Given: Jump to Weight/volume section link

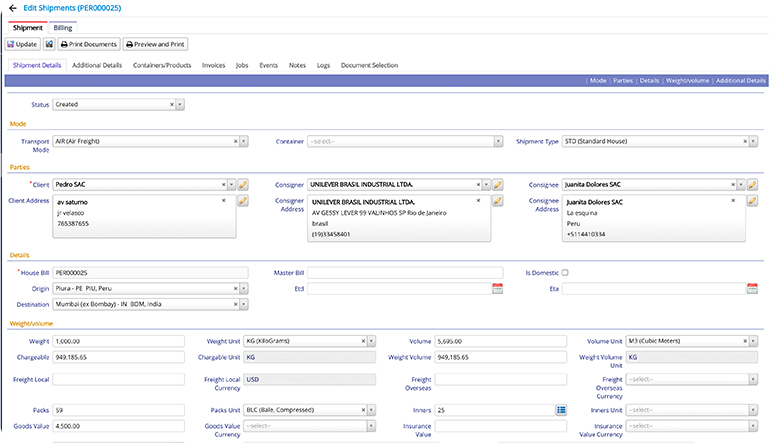Looking at the screenshot, I should [686, 80].
